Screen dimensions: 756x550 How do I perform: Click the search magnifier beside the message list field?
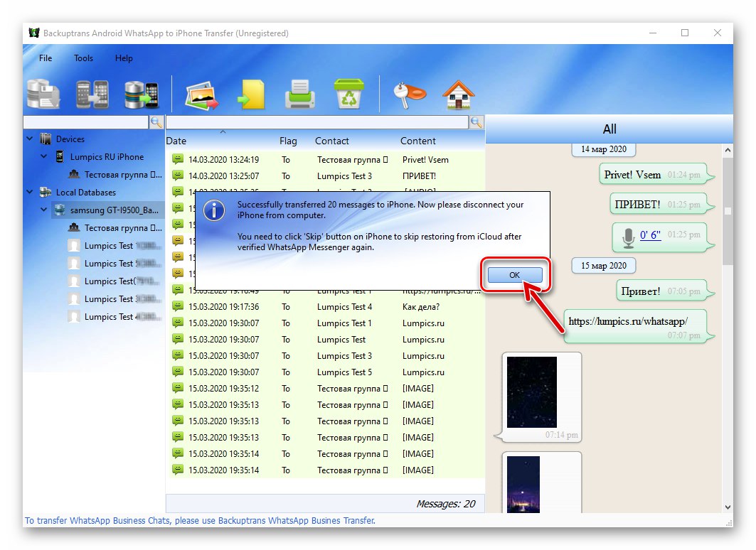tap(477, 122)
